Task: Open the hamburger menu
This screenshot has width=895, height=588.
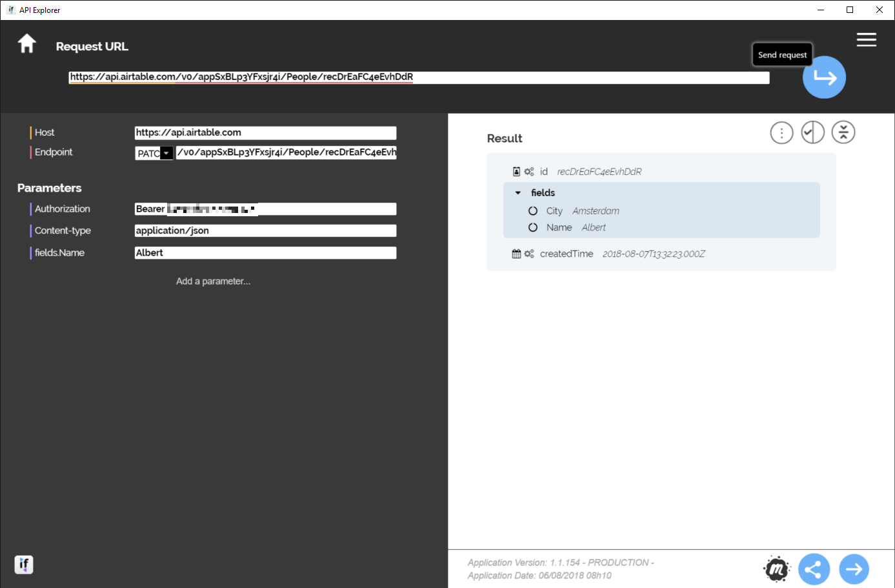Action: point(866,39)
